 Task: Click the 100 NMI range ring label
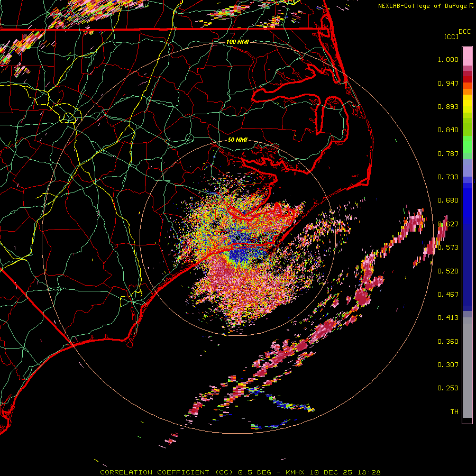click(237, 42)
